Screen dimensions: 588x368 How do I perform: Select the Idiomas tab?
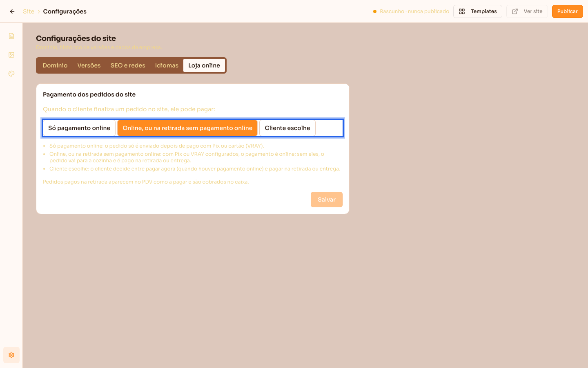[x=167, y=65]
